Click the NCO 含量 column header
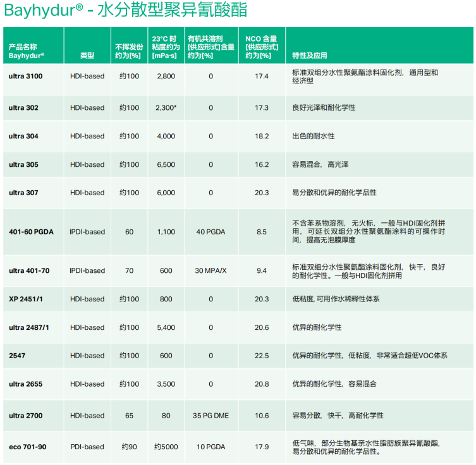The height and width of the screenshot is (465, 476). [x=261, y=47]
